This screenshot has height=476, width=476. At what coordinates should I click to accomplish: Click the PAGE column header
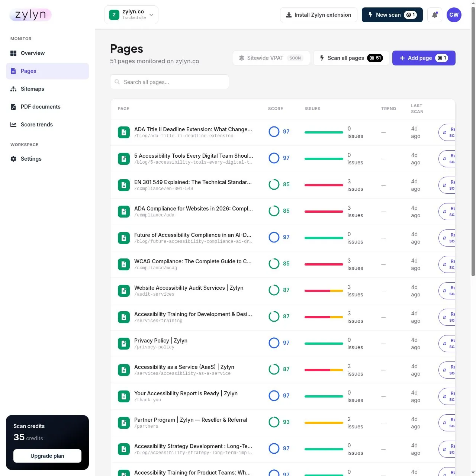[123, 109]
